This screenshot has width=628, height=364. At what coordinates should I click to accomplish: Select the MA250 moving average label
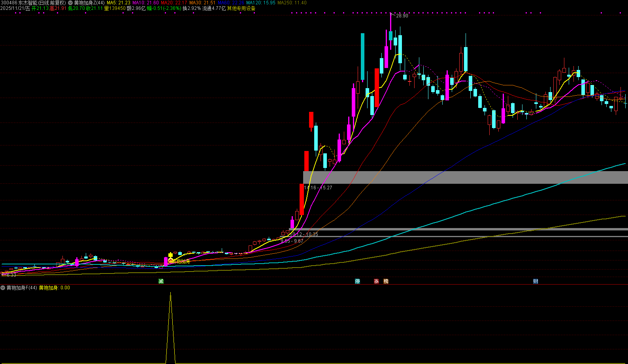(x=292, y=3)
